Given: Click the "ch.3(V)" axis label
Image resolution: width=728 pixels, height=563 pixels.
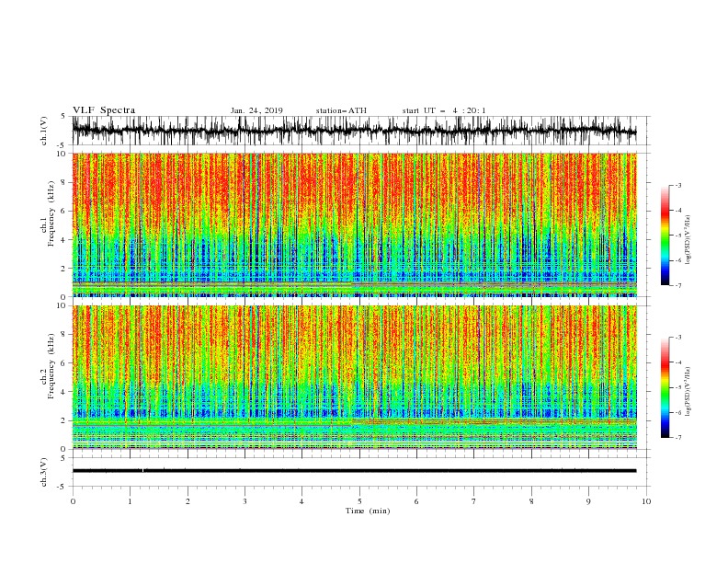Looking at the screenshot, I should [x=44, y=472].
